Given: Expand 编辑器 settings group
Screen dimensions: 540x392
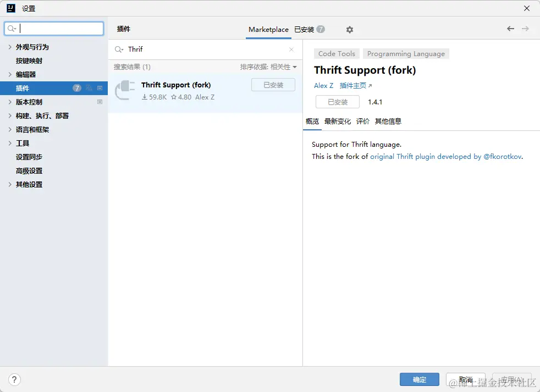Looking at the screenshot, I should pyautogui.click(x=10, y=74).
